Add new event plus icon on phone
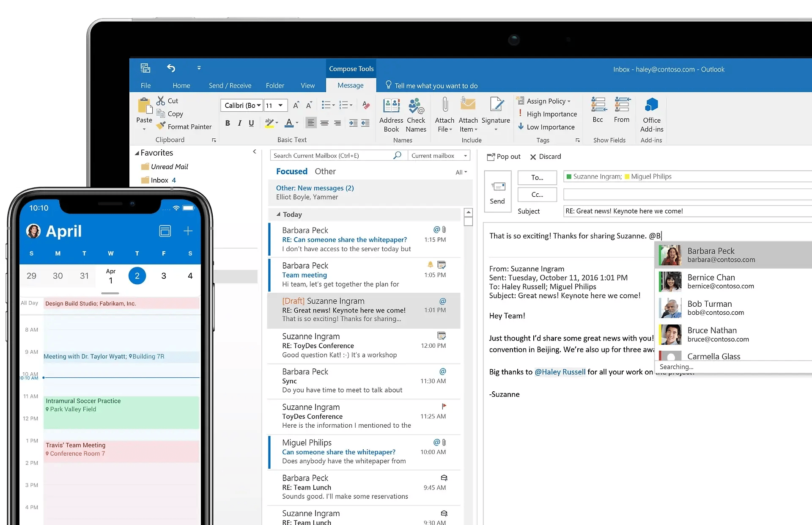The height and width of the screenshot is (525, 812). click(x=188, y=231)
